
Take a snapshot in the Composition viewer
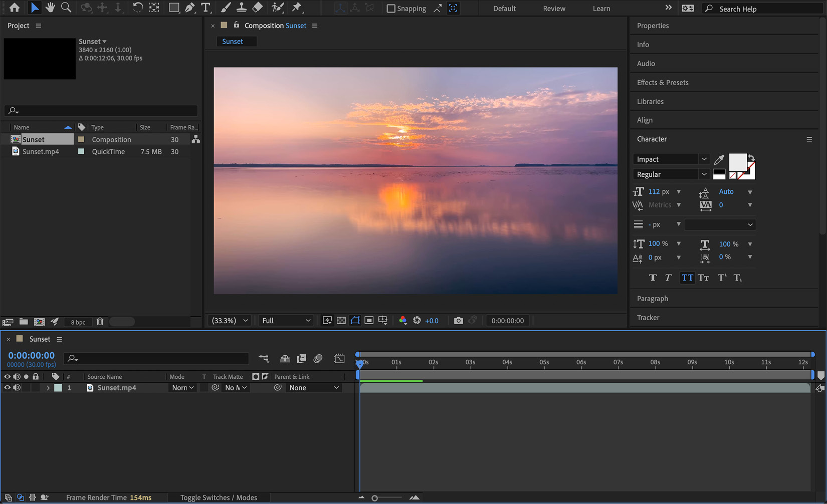[458, 320]
